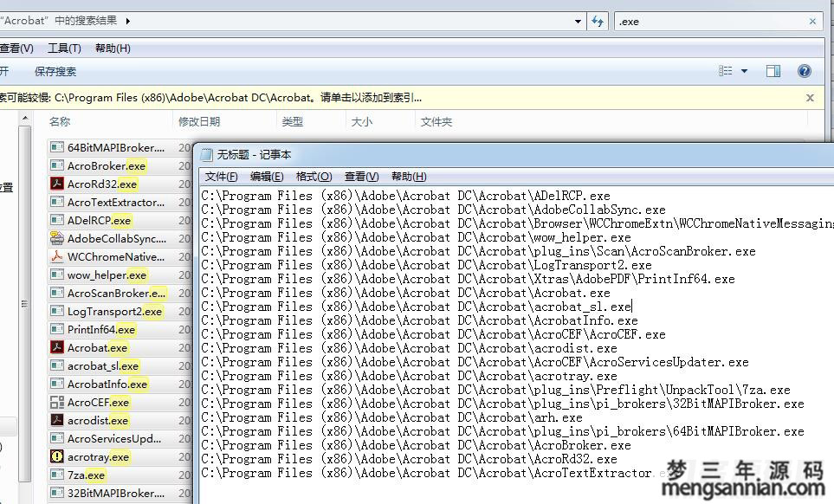
Task: Open the view options dropdown arrow
Action: click(744, 71)
